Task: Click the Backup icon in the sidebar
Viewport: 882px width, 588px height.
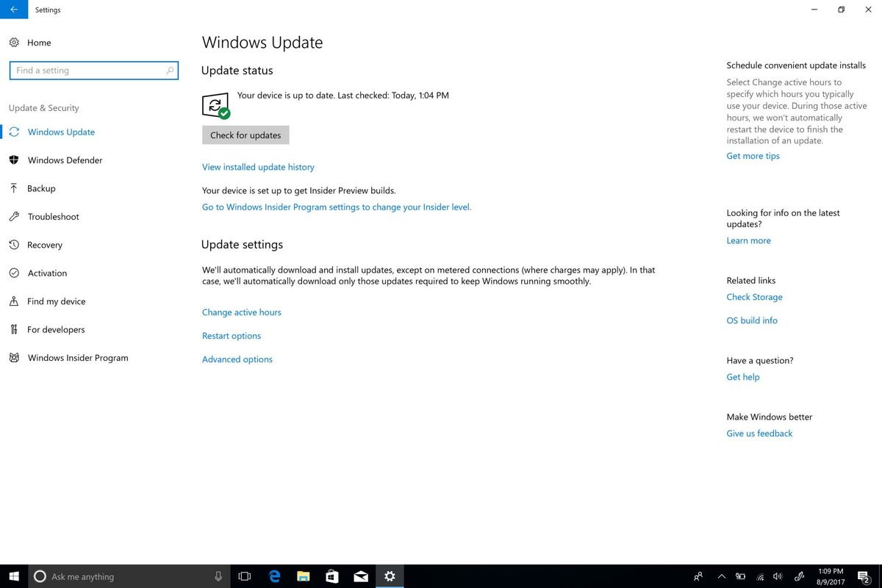Action: 14,188
